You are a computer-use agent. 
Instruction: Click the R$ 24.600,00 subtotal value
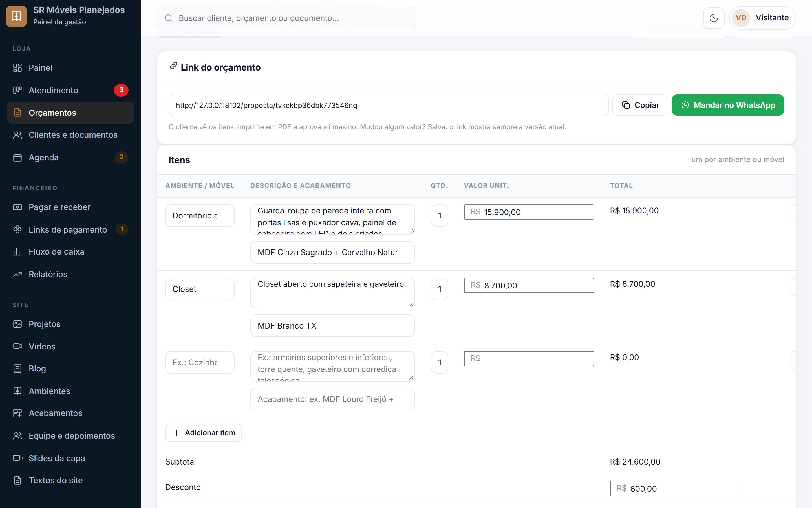click(x=635, y=462)
